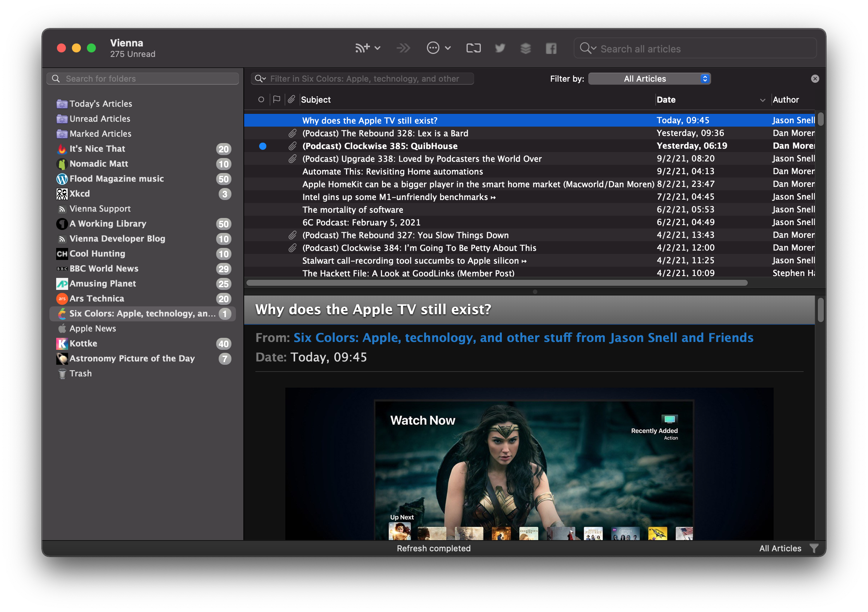Open the Unread Articles smart folder
The height and width of the screenshot is (612, 868).
(x=101, y=118)
